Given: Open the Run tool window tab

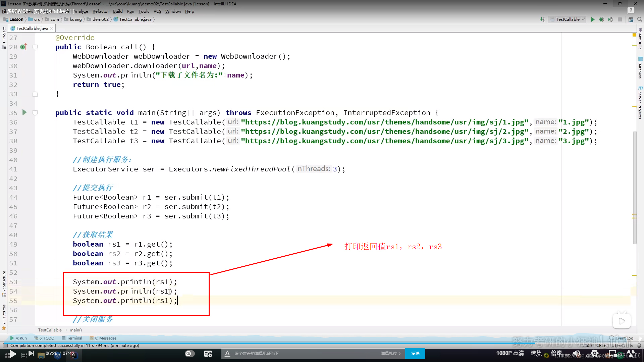Looking at the screenshot, I should (x=18, y=338).
